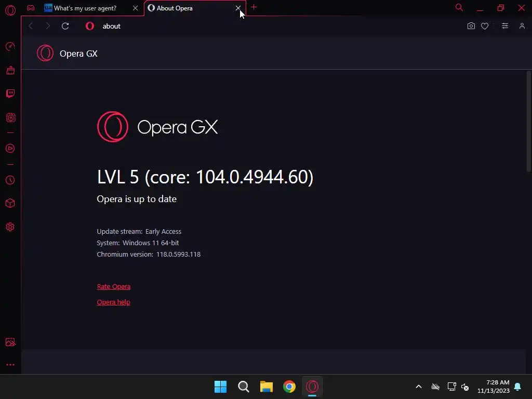Go back to the previous page
This screenshot has width=532, height=399.
coord(31,26)
